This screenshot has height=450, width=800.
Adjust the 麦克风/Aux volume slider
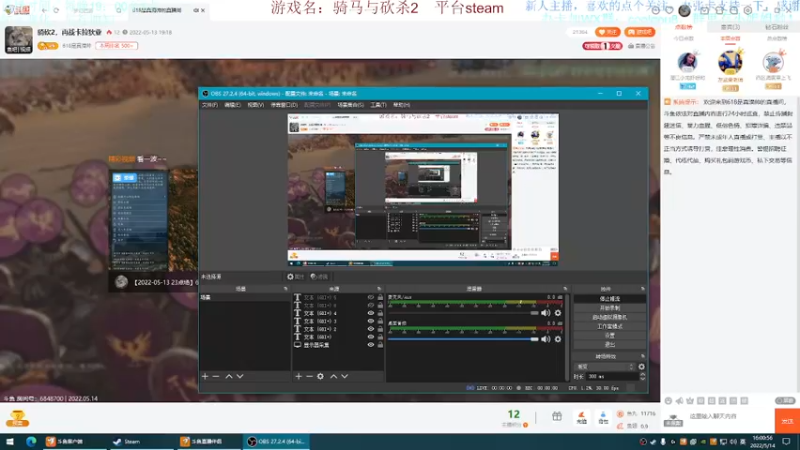[x=463, y=313]
